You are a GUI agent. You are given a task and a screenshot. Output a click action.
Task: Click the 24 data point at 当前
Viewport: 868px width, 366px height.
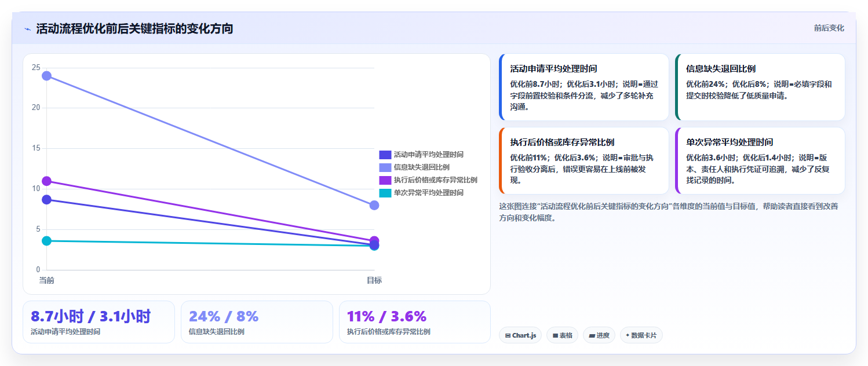pos(47,76)
